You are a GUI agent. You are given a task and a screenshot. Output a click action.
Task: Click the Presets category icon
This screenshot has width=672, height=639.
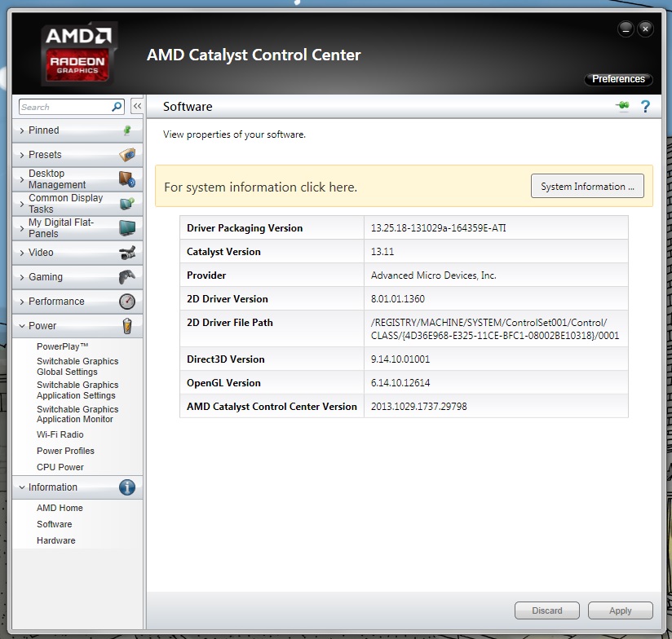click(127, 155)
